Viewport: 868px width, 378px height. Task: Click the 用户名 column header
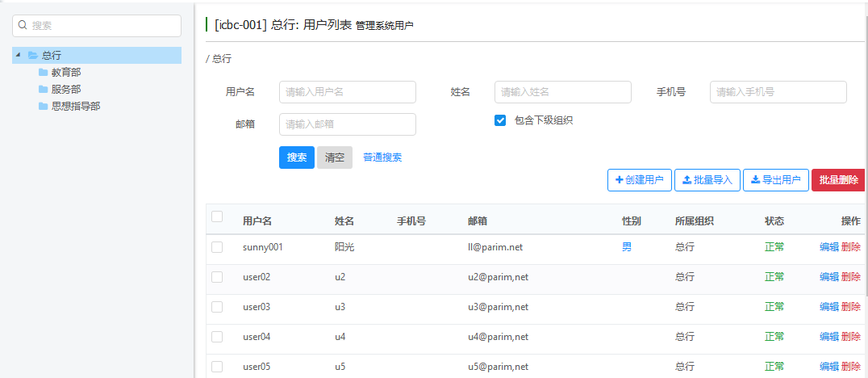tap(257, 221)
